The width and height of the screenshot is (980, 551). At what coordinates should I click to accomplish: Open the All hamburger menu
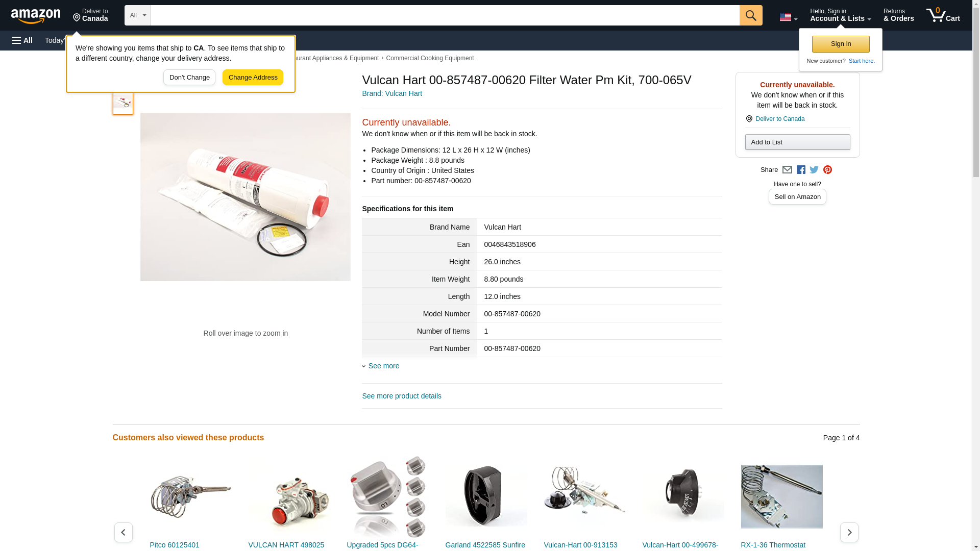point(22,40)
